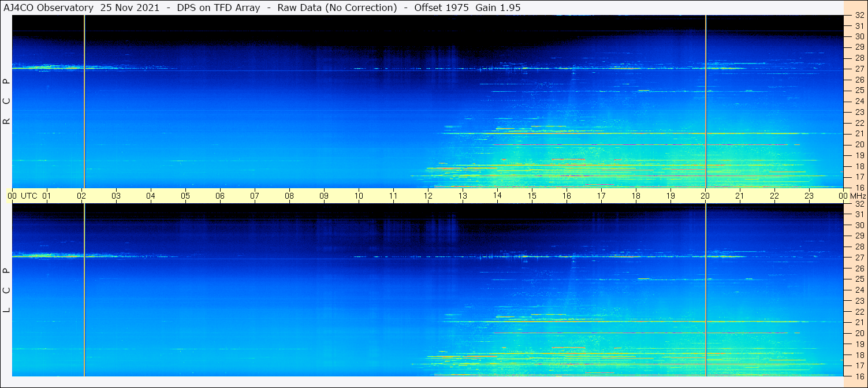Click hour label "14" on UTC axis
868x388 pixels.
[497, 196]
